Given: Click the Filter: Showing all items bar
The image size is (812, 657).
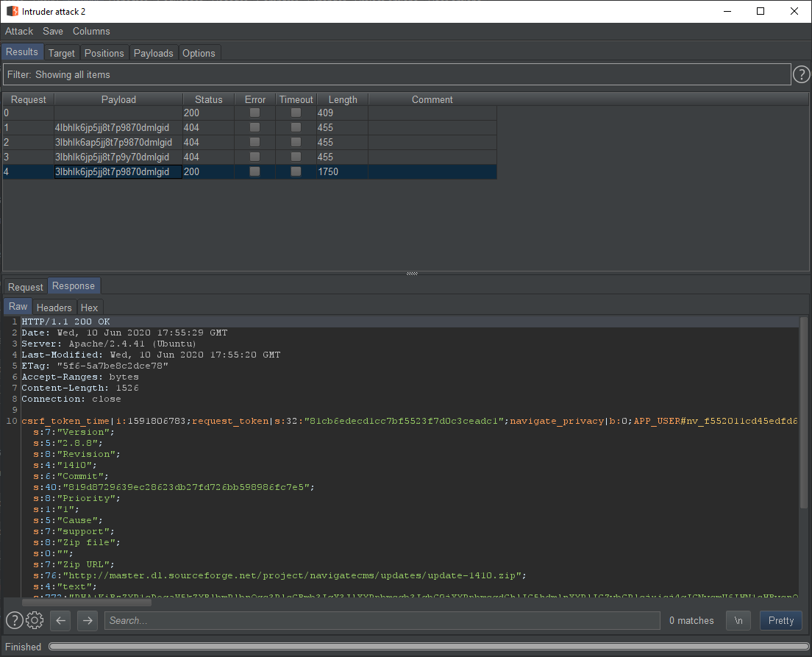Looking at the screenshot, I should (396, 74).
